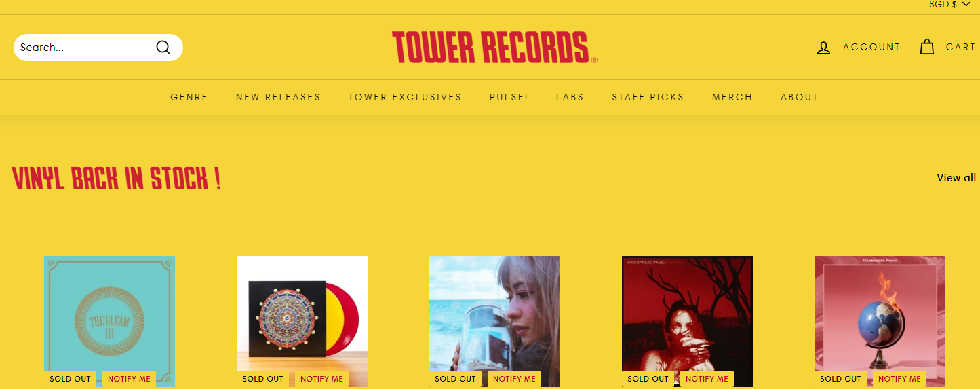Image resolution: width=980 pixels, height=389 pixels.
Task: Select the Pulse! menu item
Action: coord(509,97)
